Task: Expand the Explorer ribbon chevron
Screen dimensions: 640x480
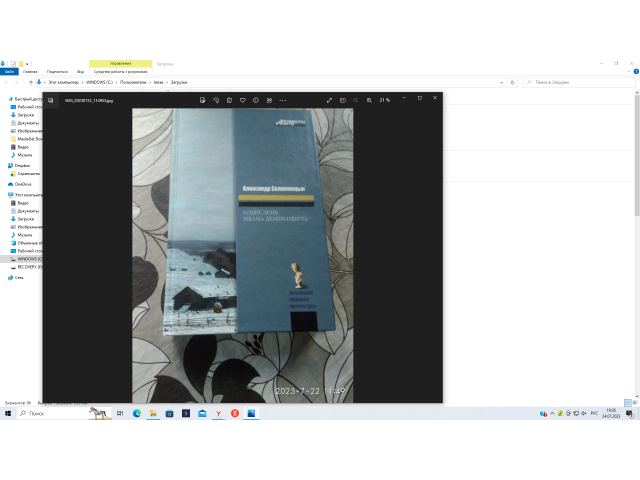Action: click(x=629, y=71)
